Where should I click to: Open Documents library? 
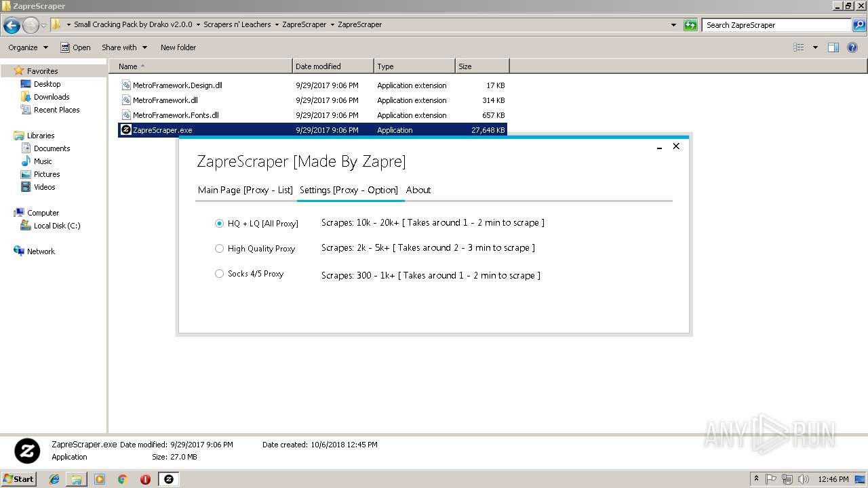[x=52, y=148]
